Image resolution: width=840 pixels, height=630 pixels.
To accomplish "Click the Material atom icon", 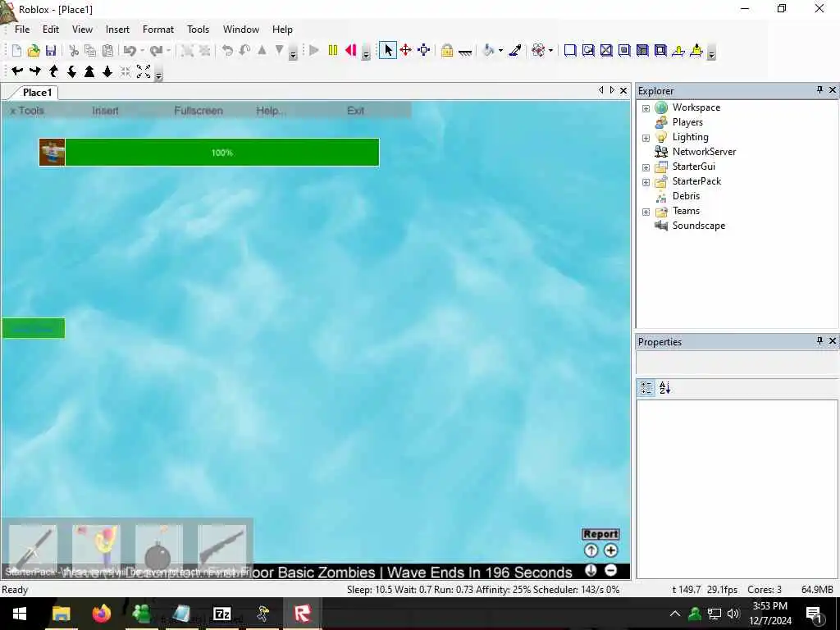I will 538,50.
